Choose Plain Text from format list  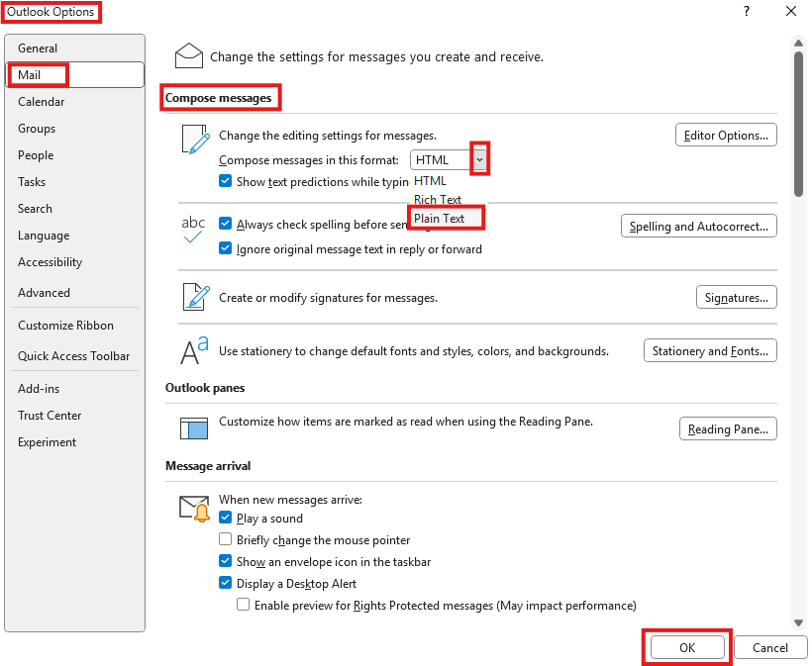tap(446, 219)
